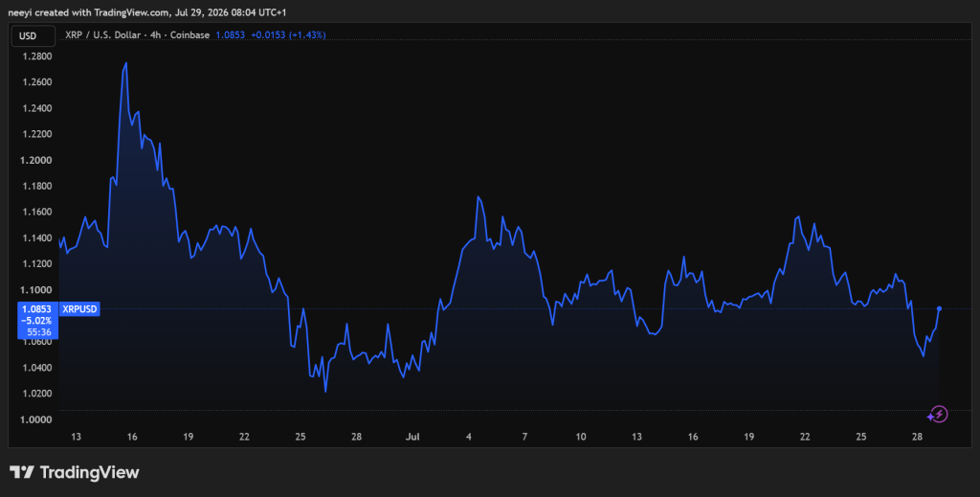Image resolution: width=980 pixels, height=497 pixels.
Task: Click the 1.0200 price axis label
Action: point(37,394)
